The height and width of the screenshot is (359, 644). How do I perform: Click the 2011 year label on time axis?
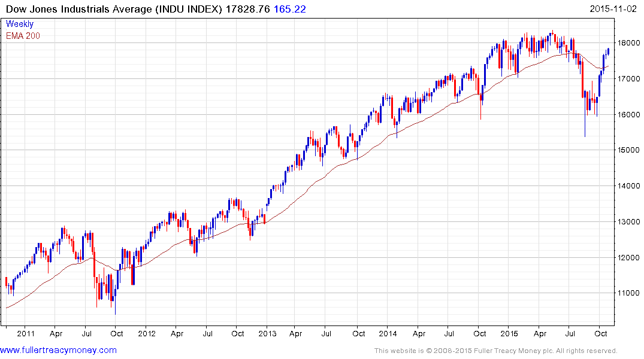pyautogui.click(x=26, y=333)
